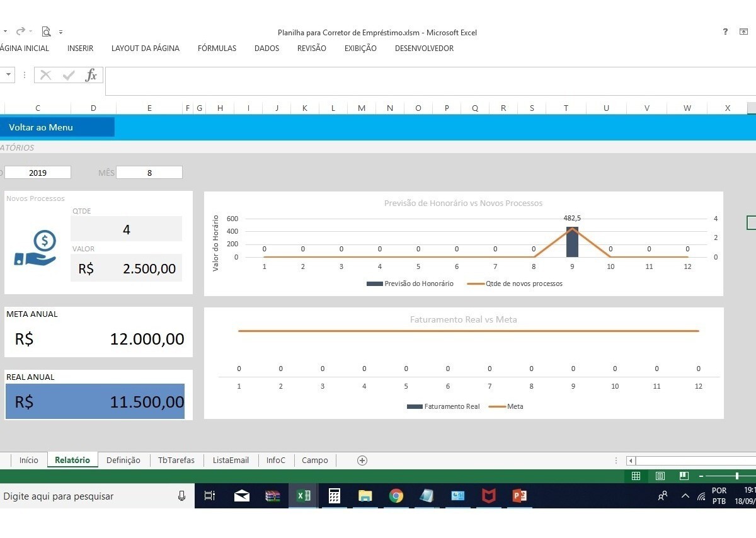Screen dimensions: 756x538
Task: Enable Page Break Preview view
Action: [x=684, y=476]
